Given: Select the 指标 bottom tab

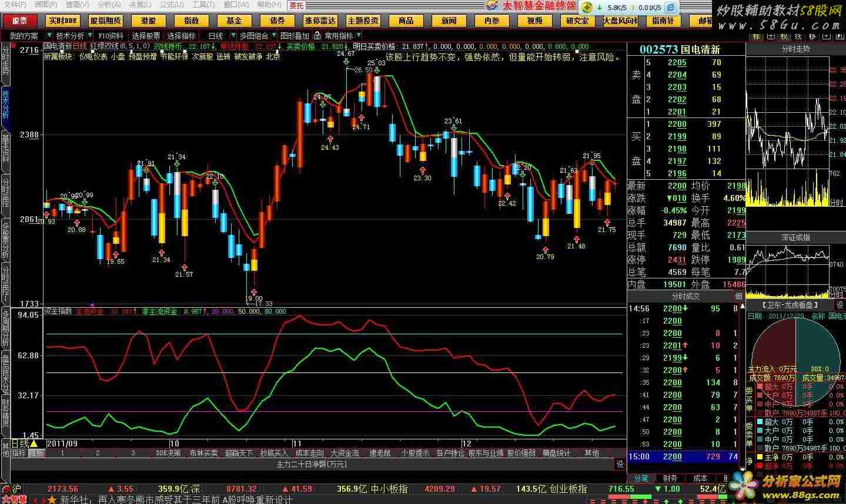Looking at the screenshot, I should click(x=19, y=453).
